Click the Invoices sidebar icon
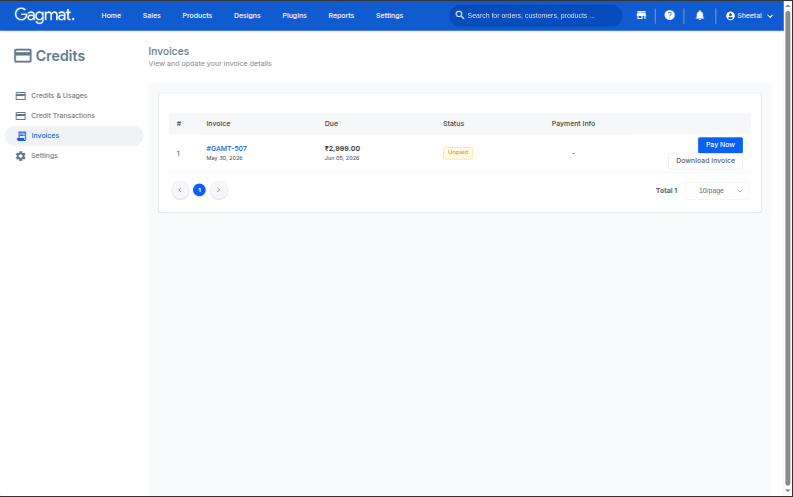The width and height of the screenshot is (793, 497). [21, 135]
